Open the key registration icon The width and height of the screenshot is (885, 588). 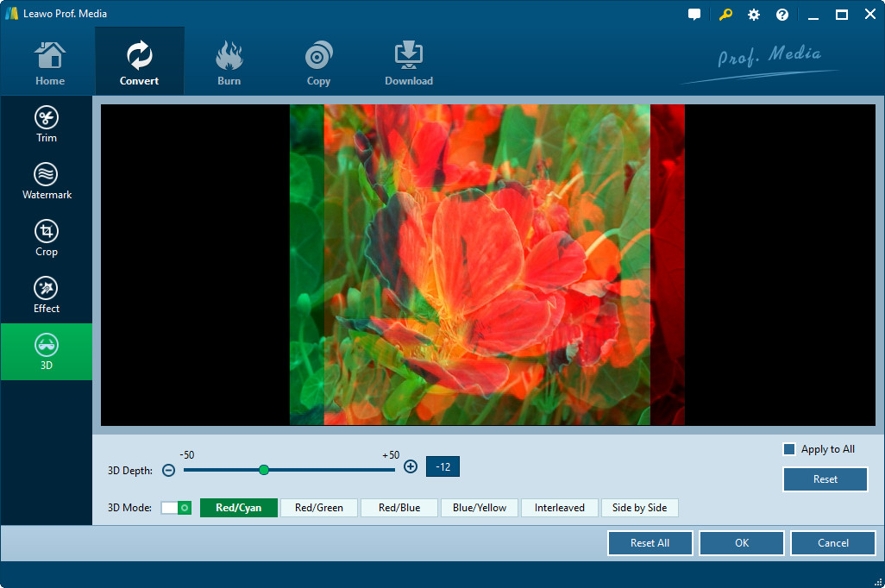coord(725,15)
